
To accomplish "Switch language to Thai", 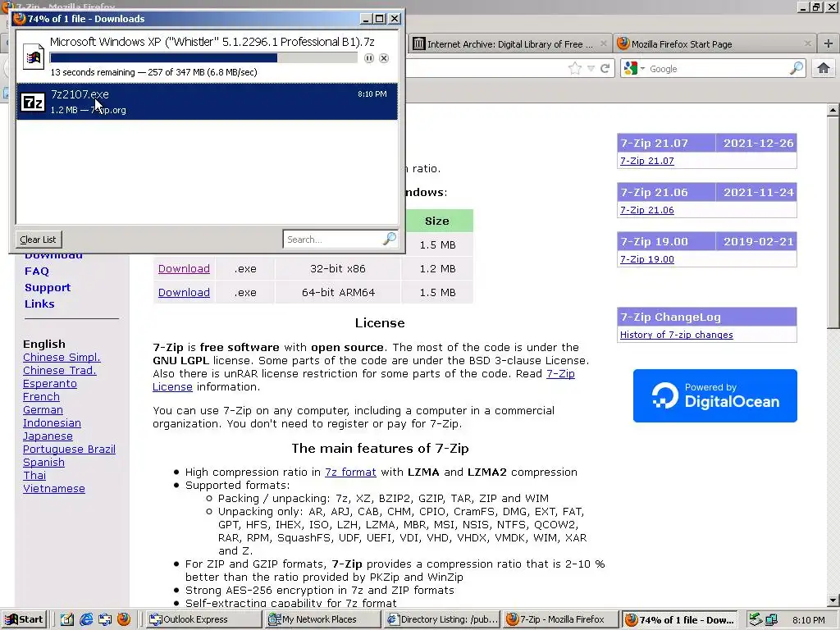I will (34, 475).
